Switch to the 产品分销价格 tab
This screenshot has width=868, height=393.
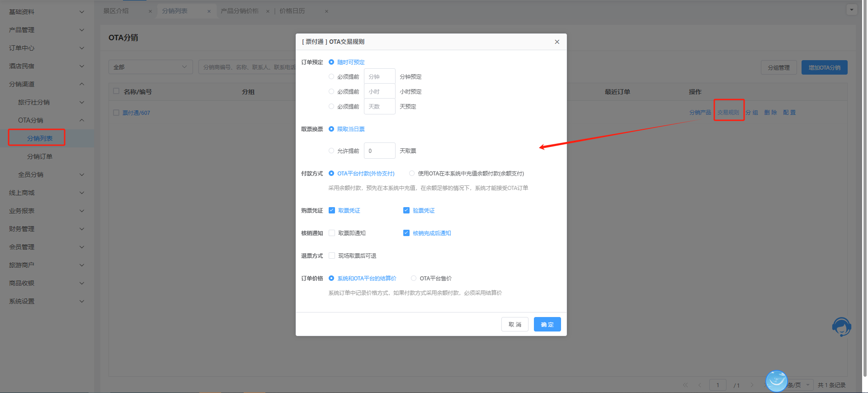[240, 11]
